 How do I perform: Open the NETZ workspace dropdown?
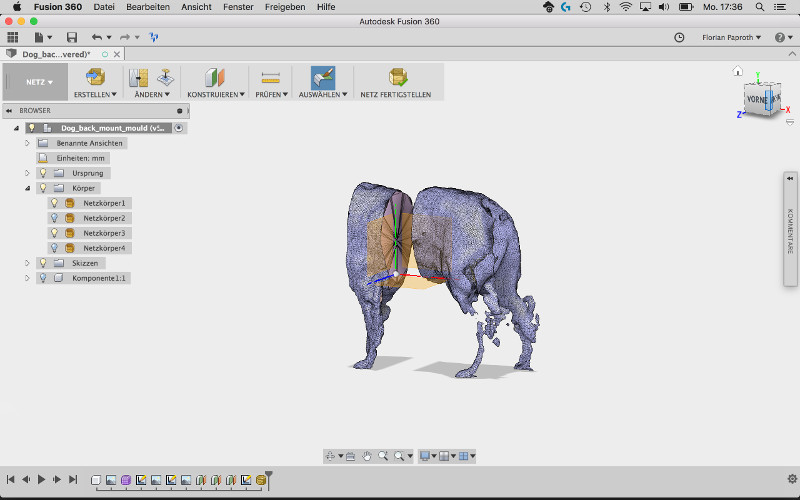click(x=40, y=82)
